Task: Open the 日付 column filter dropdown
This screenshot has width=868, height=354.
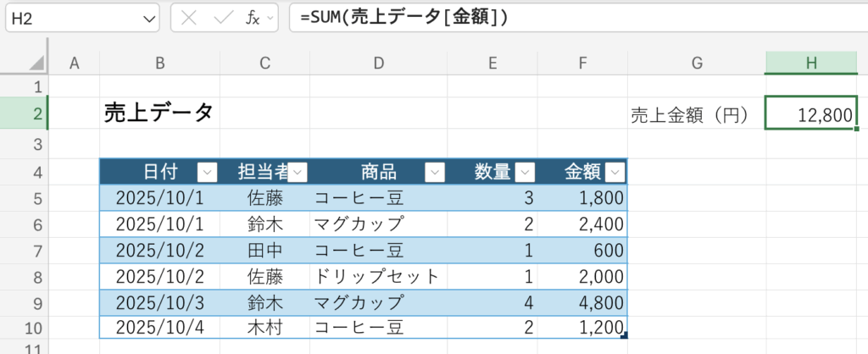Action: click(x=207, y=173)
